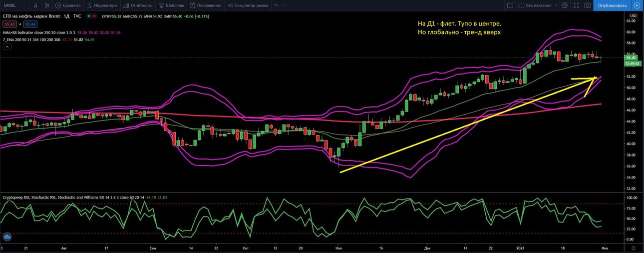The image size is (644, 253).
Task: Take a chart snapshot with camera icon
Action: point(588,5)
